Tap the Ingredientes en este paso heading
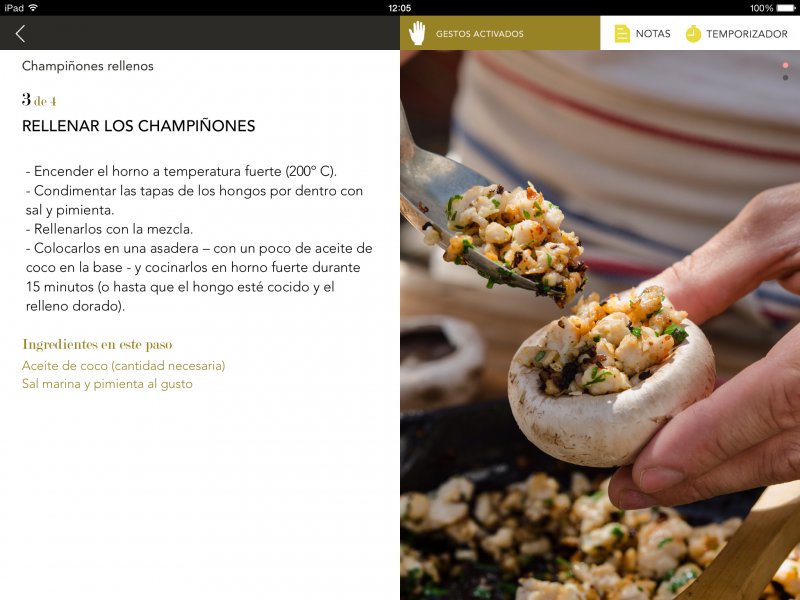This screenshot has width=800, height=600. [97, 344]
